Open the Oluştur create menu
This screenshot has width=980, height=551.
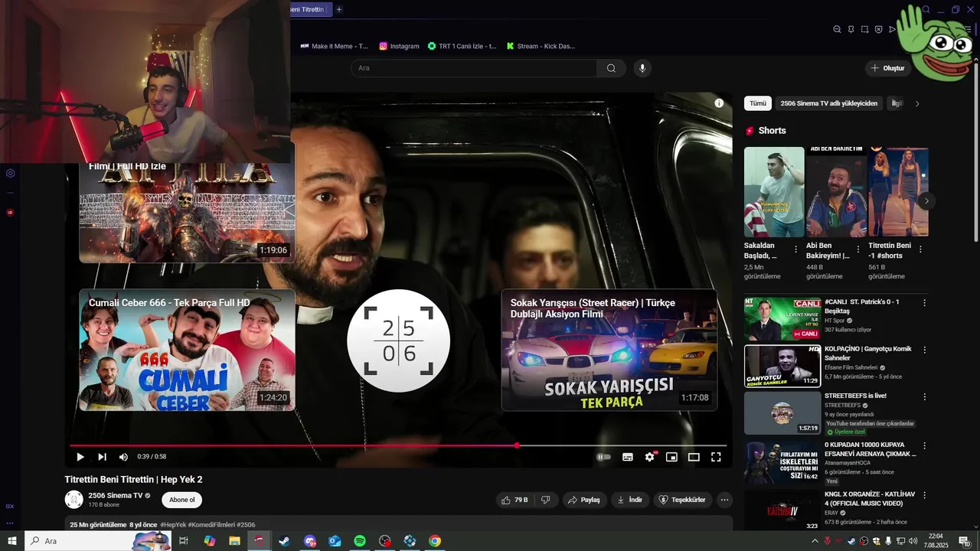888,68
